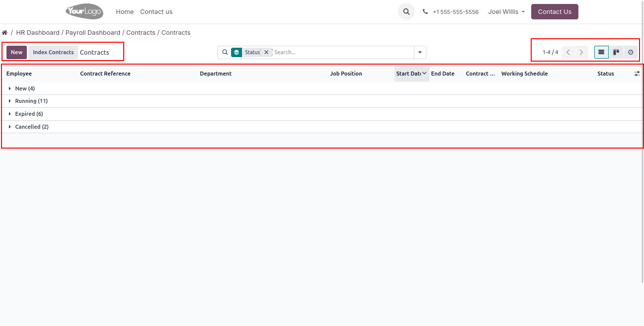
Task: Open the Home menu item
Action: coord(125,11)
